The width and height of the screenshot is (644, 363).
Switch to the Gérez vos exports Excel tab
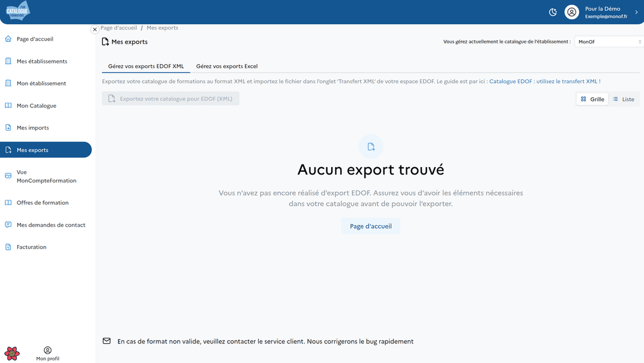(226, 66)
